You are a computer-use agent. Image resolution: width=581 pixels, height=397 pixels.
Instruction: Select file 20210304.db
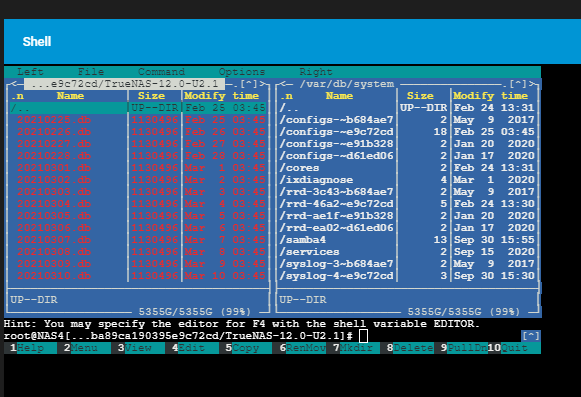point(138,204)
